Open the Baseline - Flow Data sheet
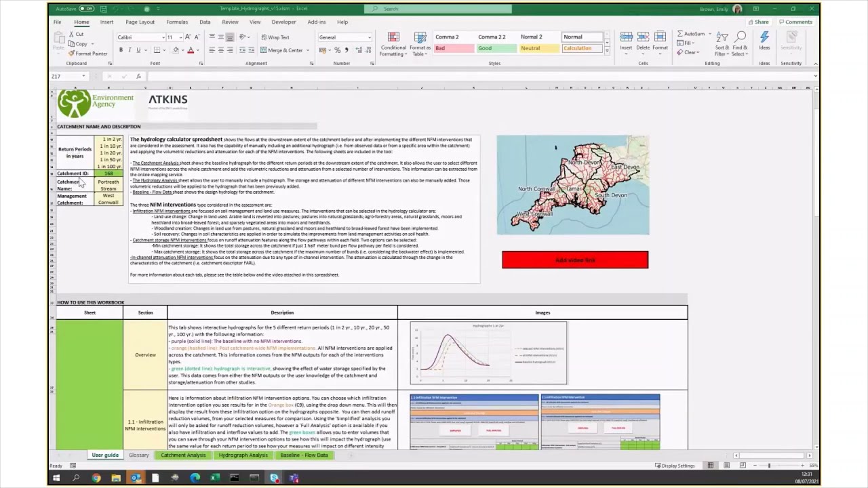The width and height of the screenshot is (868, 488). point(304,455)
